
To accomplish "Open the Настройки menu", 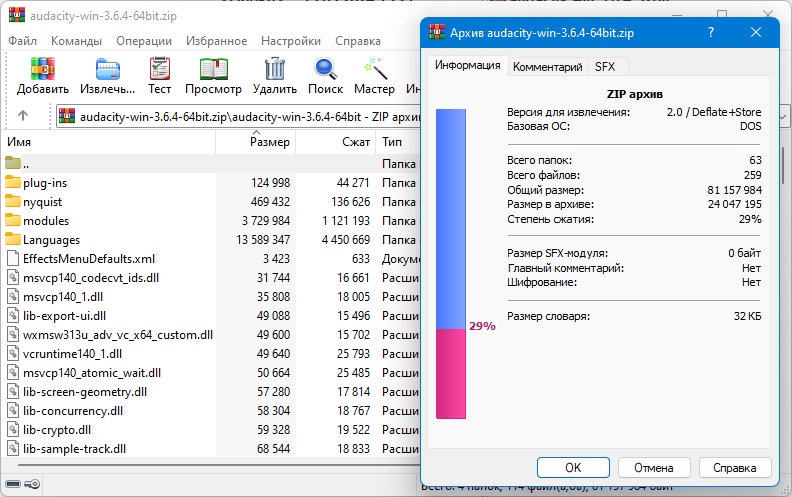I will [291, 41].
